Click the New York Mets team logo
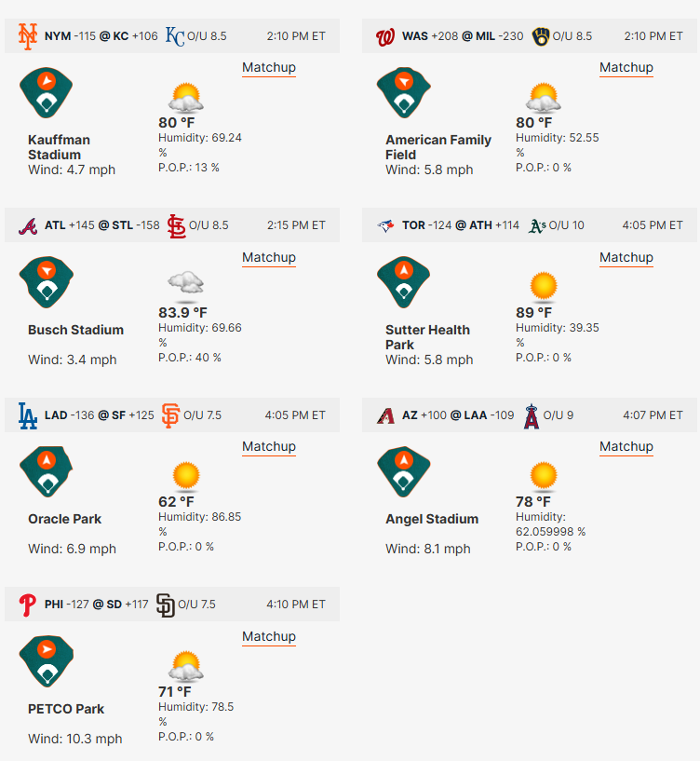The height and width of the screenshot is (761, 700). pos(28,36)
